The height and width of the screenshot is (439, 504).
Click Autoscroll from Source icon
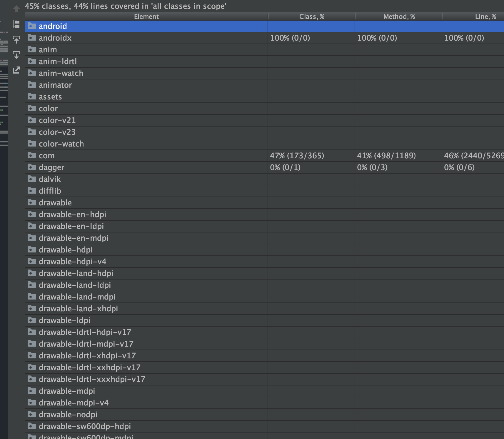click(x=16, y=55)
